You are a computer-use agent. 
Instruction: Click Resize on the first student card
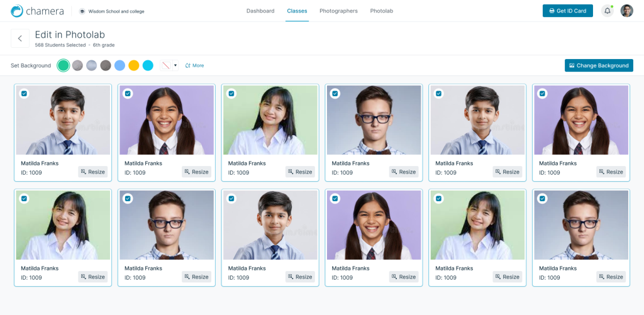[93, 172]
